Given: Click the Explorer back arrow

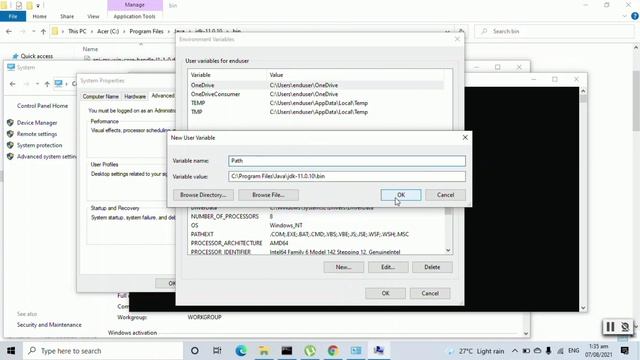Looking at the screenshot, I should pyautogui.click(x=9, y=31).
